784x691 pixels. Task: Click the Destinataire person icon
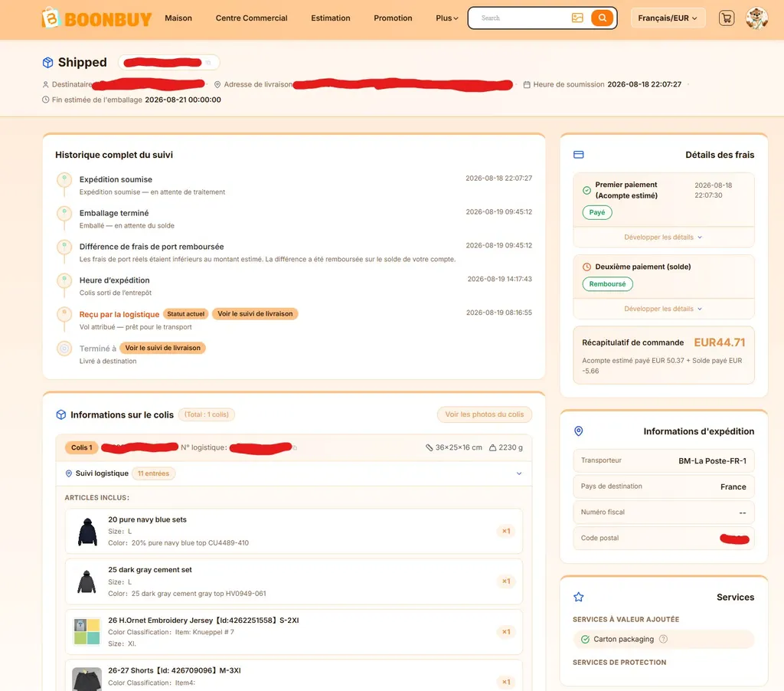pos(45,84)
